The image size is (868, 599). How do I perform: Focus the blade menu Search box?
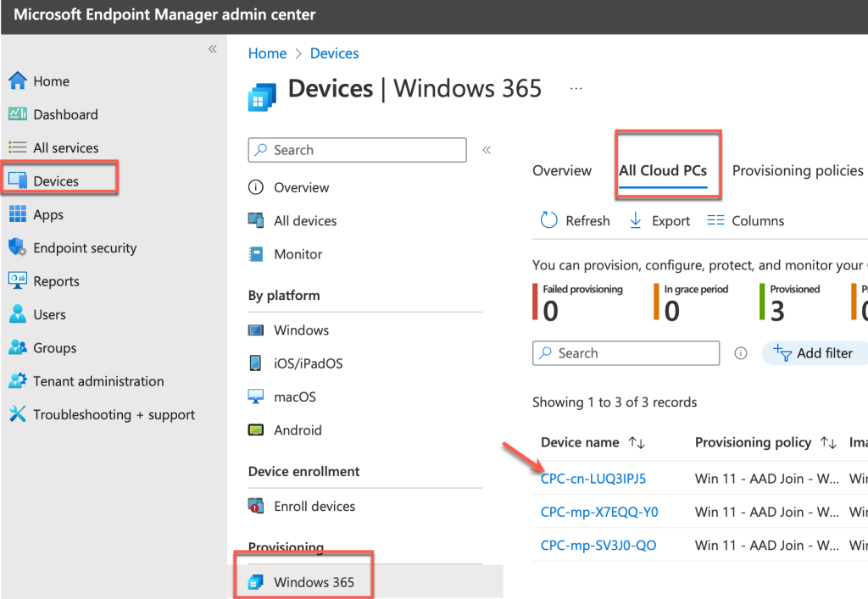point(357,150)
